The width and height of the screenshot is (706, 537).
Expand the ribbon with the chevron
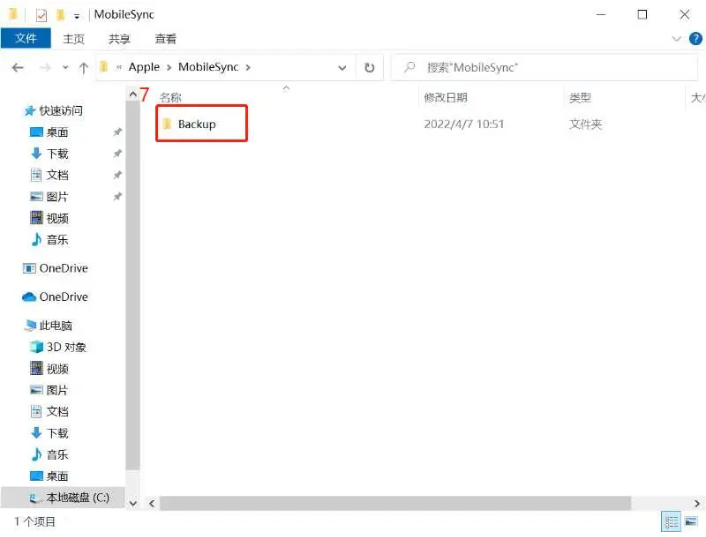coord(676,39)
